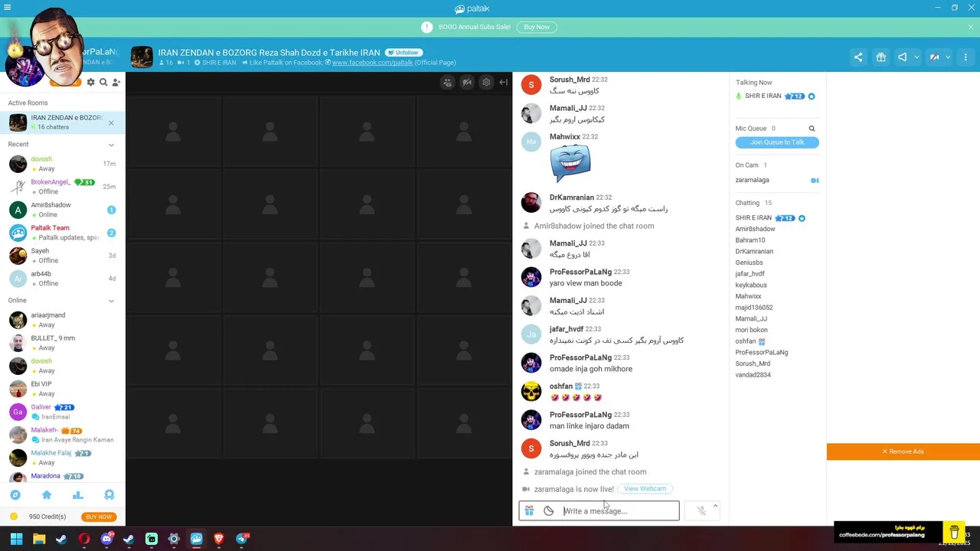Expand the microphone options caret
This screenshot has width=980, height=551.
coord(715,506)
